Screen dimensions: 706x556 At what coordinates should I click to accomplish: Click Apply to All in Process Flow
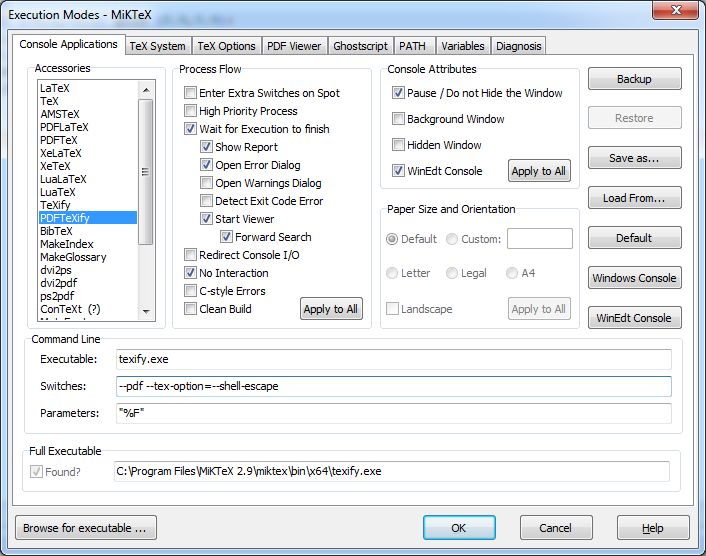coord(331,309)
